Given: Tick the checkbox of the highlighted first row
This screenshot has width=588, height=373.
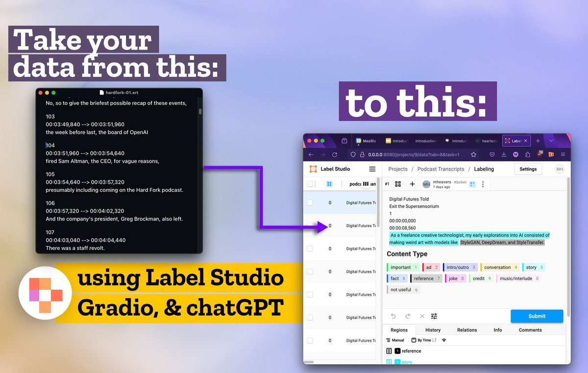Looking at the screenshot, I should pyautogui.click(x=310, y=202).
